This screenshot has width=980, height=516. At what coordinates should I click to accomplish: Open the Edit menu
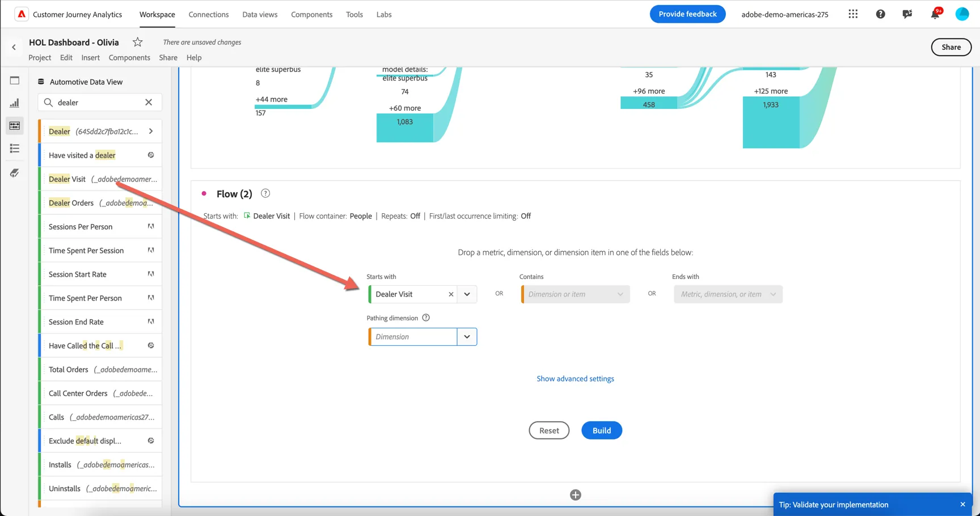[x=66, y=57]
